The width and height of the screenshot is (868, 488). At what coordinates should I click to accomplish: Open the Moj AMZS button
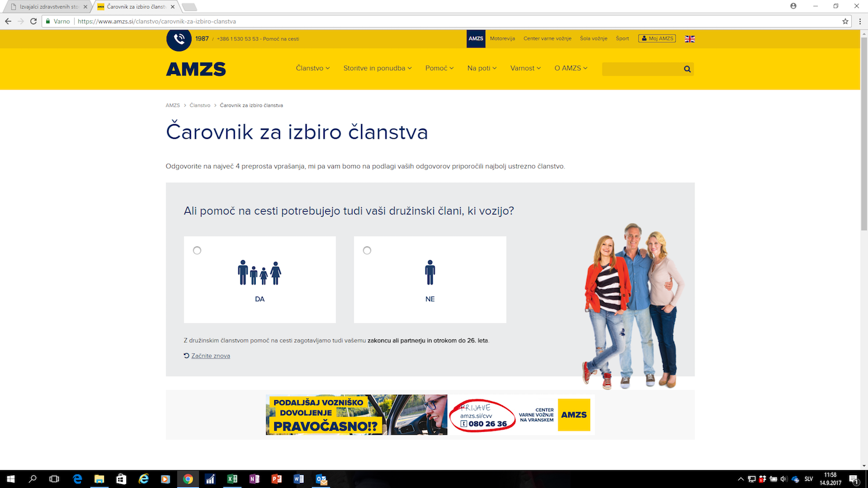(x=657, y=39)
